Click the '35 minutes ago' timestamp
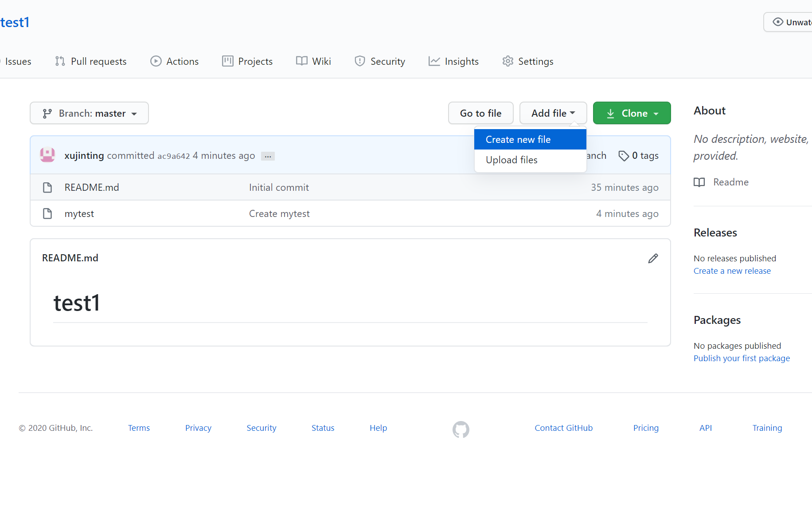Viewport: 812px width, 508px height. click(x=625, y=187)
